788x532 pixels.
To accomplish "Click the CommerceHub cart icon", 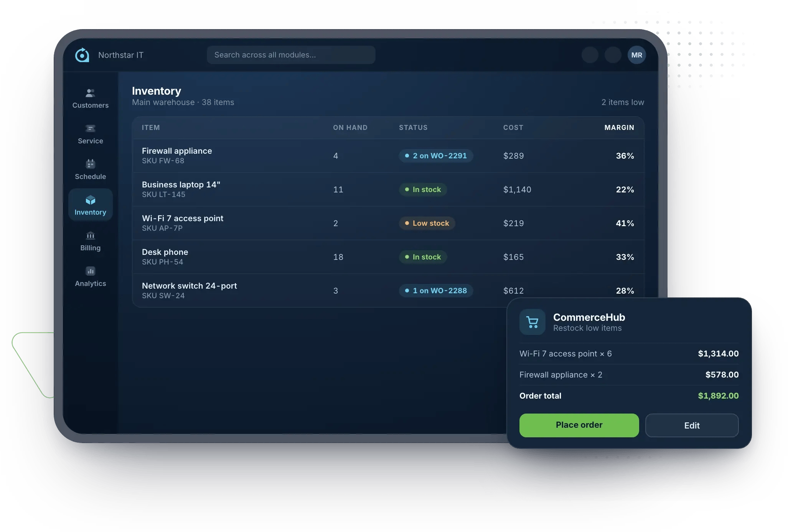I will click(x=532, y=322).
